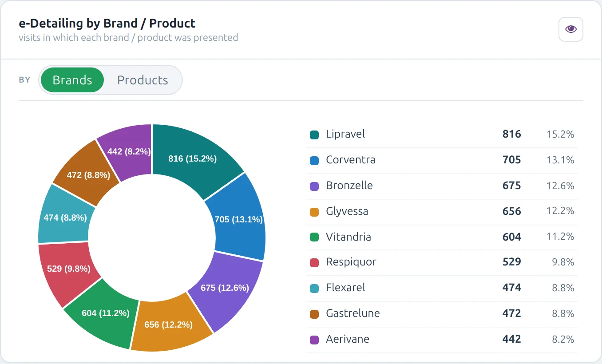The width and height of the screenshot is (602, 364).
Task: Click the Flexarel cyan legend swatch
Action: 314,288
